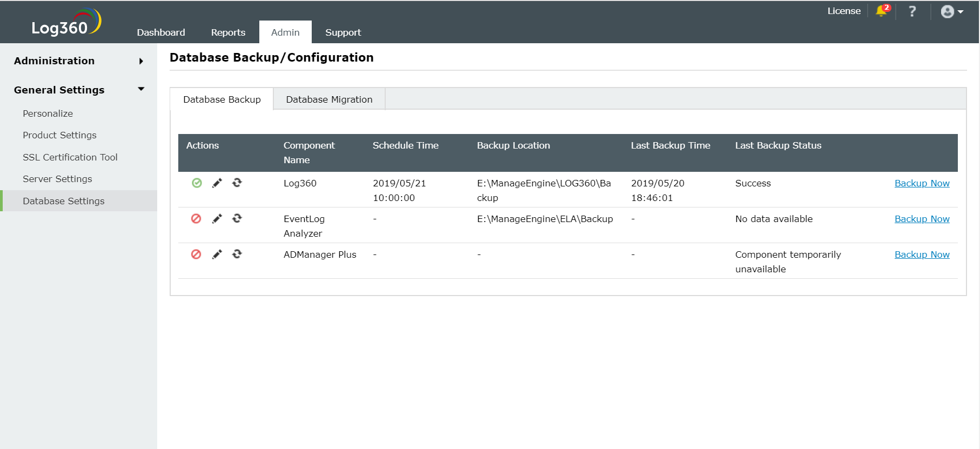The image size is (980, 449).
Task: Click Backup Now for Log360
Action: click(x=922, y=183)
